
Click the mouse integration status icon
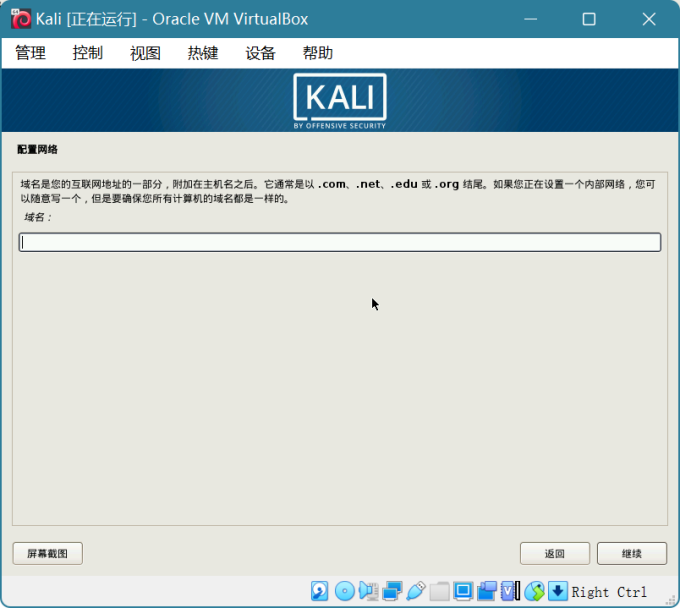click(534, 591)
